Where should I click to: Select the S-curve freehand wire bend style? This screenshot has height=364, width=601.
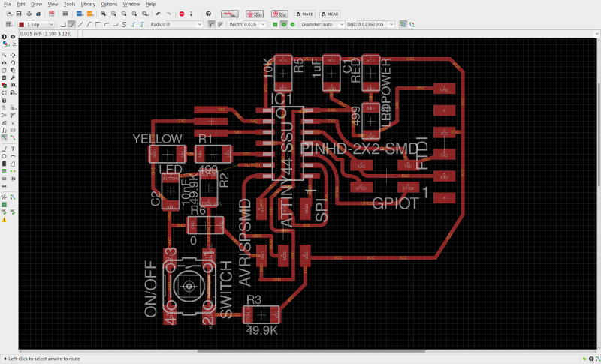[x=124, y=24]
